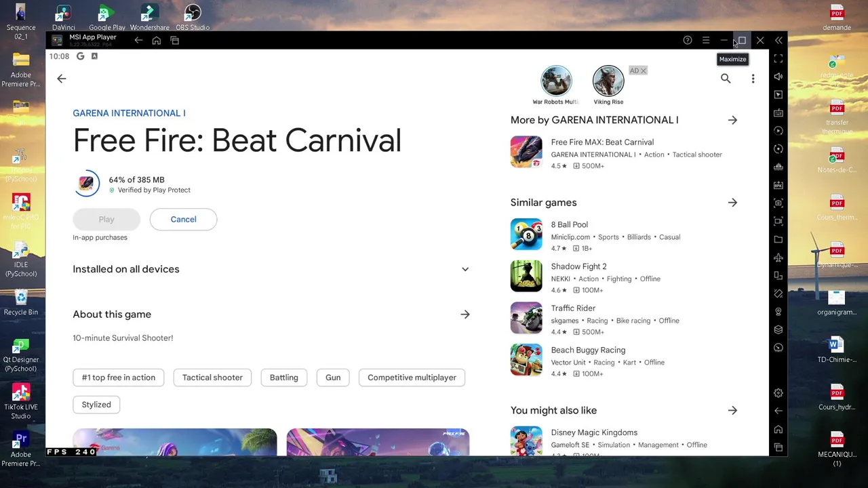Click the title bar back arrow
The image size is (868, 488).
[138, 41]
